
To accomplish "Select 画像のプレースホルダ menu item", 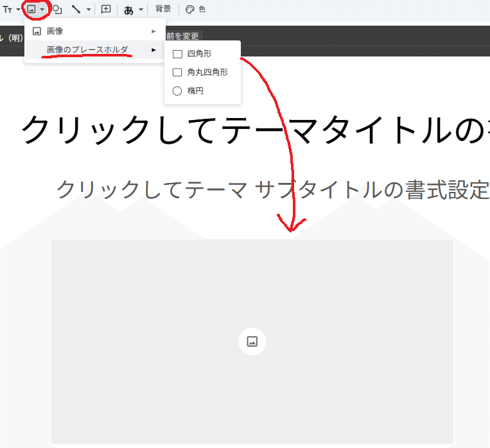I will click(x=94, y=50).
